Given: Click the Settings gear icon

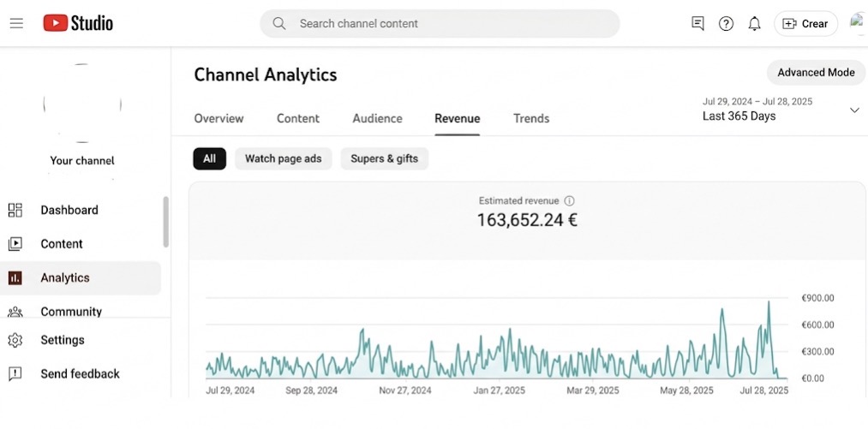Looking at the screenshot, I should [x=15, y=340].
